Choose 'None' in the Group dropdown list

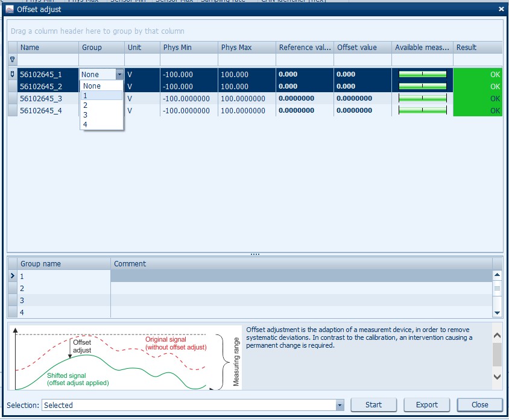click(101, 86)
